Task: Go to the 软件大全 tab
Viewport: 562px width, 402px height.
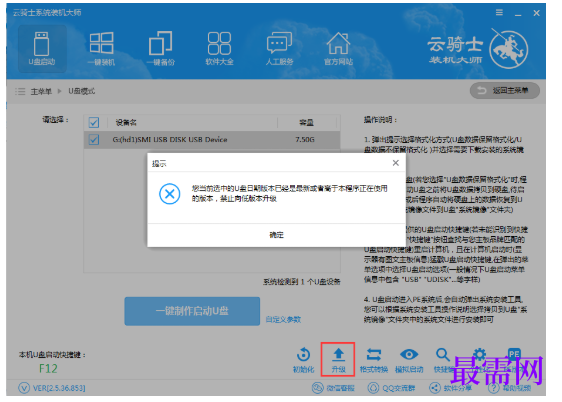Action: [219, 49]
